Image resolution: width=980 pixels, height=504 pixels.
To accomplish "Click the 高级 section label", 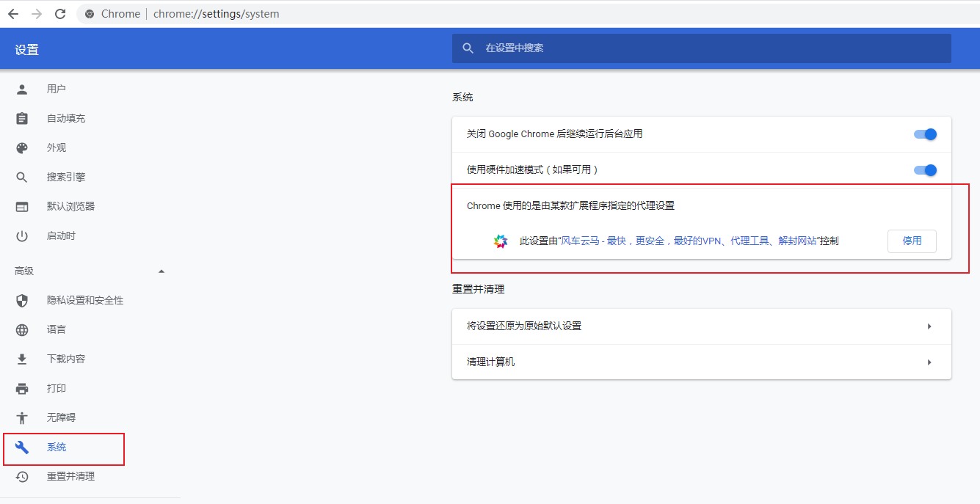I will pos(24,271).
